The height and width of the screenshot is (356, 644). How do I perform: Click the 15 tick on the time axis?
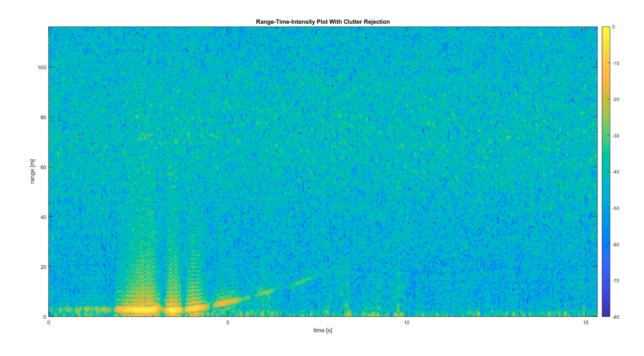[x=586, y=323]
